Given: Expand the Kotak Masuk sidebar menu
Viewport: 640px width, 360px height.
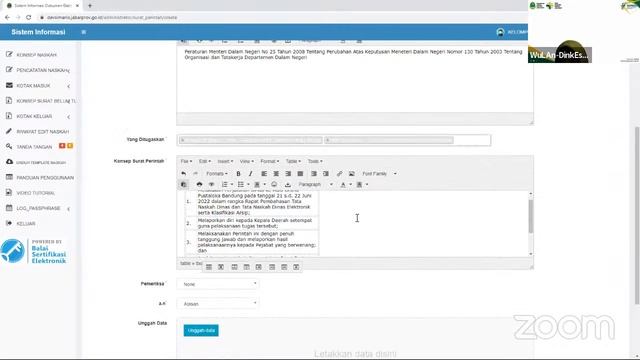Looking at the screenshot, I should click(x=38, y=86).
